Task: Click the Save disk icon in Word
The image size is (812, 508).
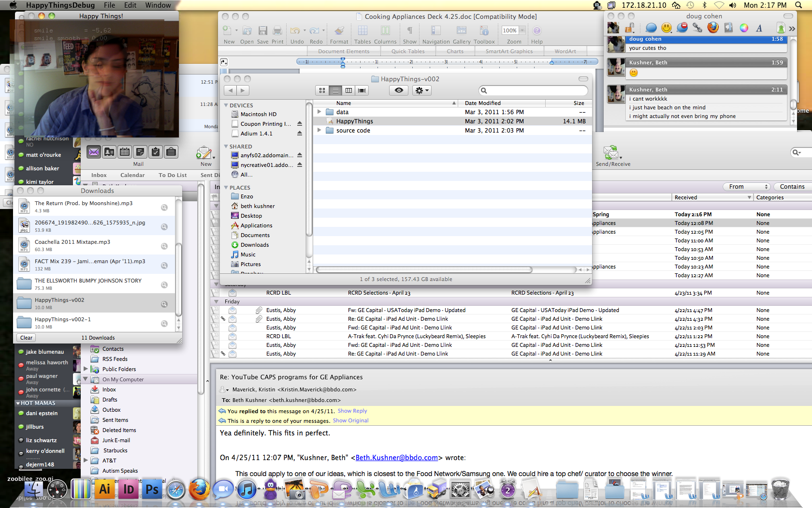Action: tap(263, 30)
